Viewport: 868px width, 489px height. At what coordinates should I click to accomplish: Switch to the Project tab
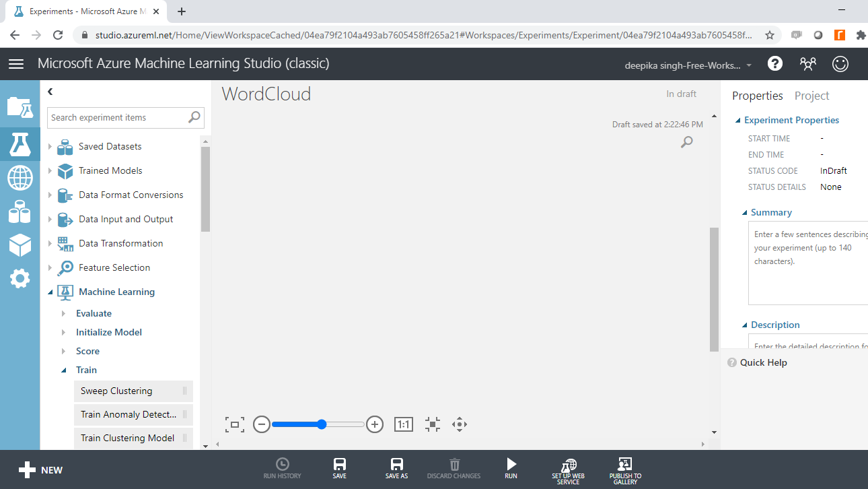click(811, 96)
